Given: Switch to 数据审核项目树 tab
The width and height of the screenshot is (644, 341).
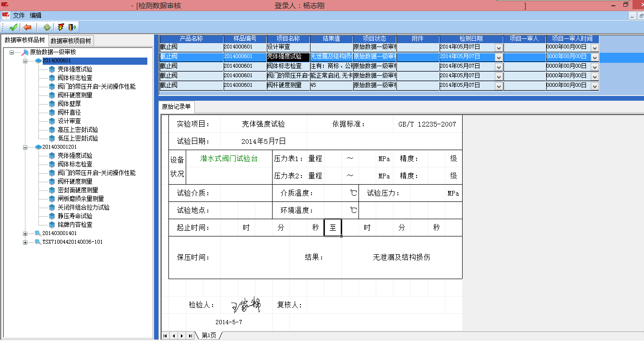Looking at the screenshot, I should (x=71, y=41).
